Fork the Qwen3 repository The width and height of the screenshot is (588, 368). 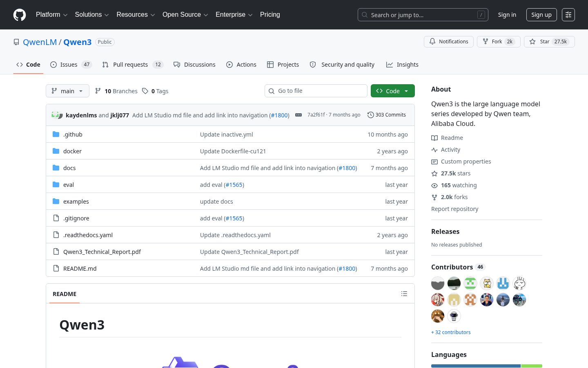499,42
